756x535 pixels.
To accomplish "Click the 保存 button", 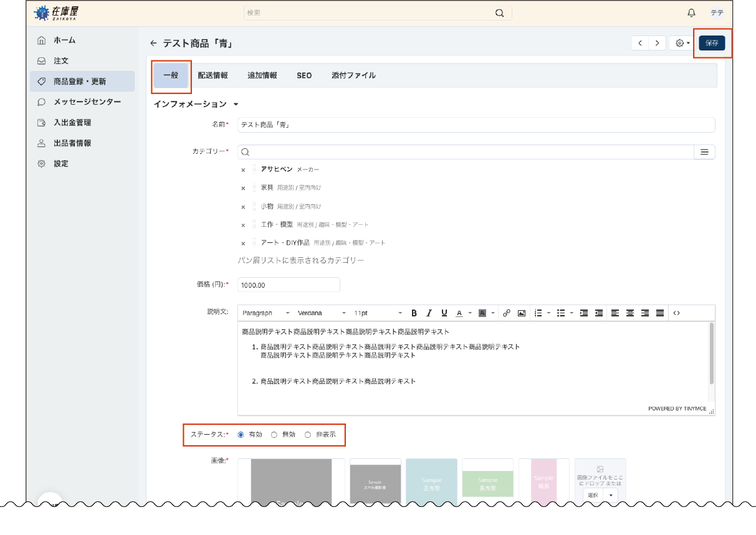I will click(x=712, y=43).
